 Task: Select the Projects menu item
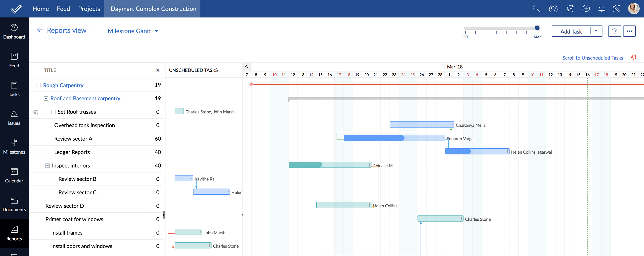89,9
